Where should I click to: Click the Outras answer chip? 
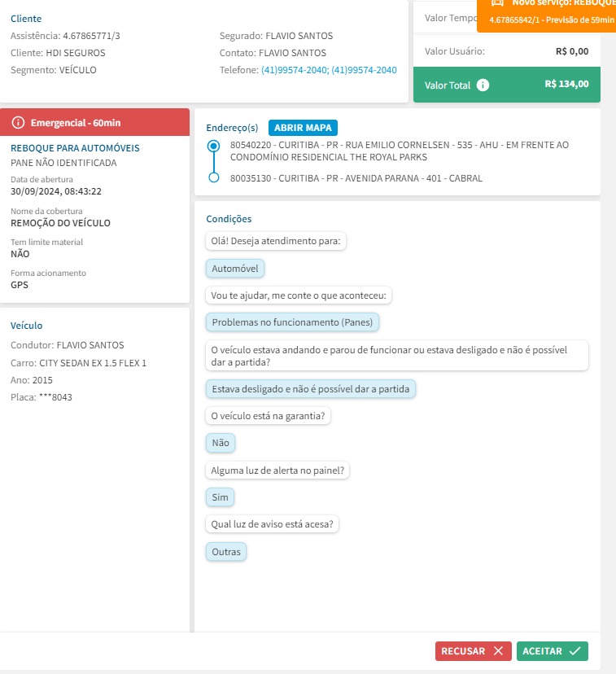click(x=226, y=552)
